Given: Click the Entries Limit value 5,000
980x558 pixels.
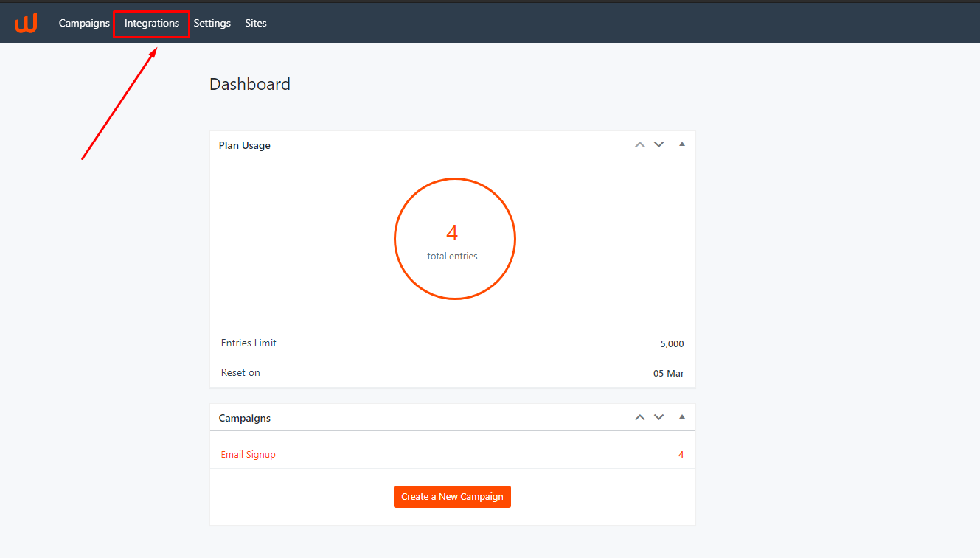Looking at the screenshot, I should 672,344.
